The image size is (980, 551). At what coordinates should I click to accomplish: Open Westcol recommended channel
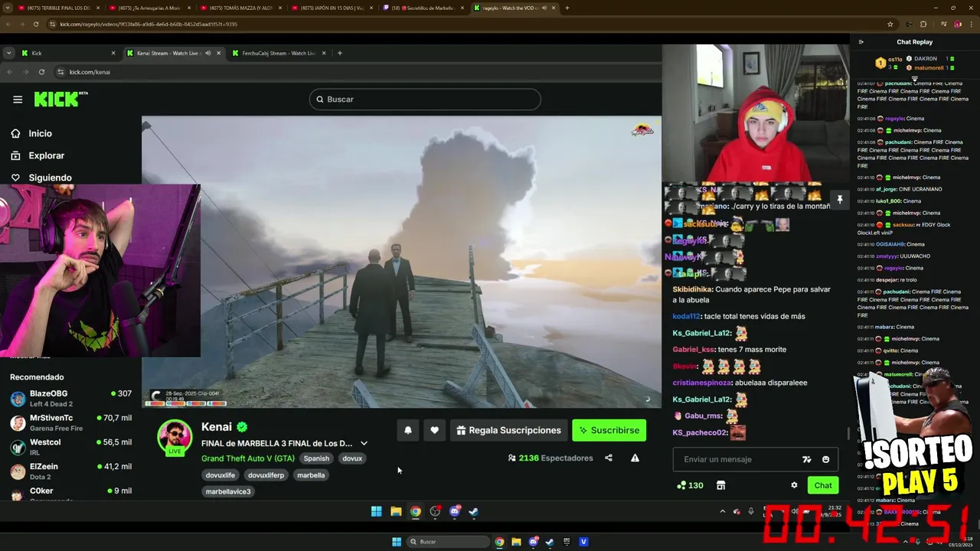[x=70, y=447]
